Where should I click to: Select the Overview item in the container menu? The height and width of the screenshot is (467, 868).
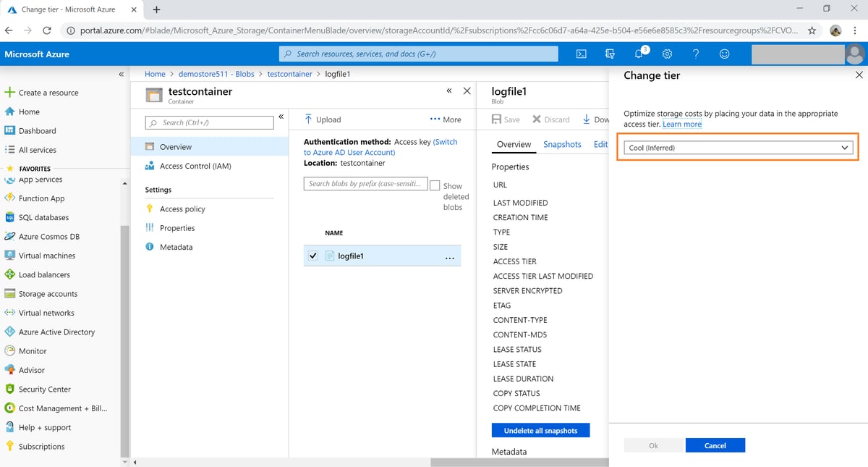click(x=210, y=146)
